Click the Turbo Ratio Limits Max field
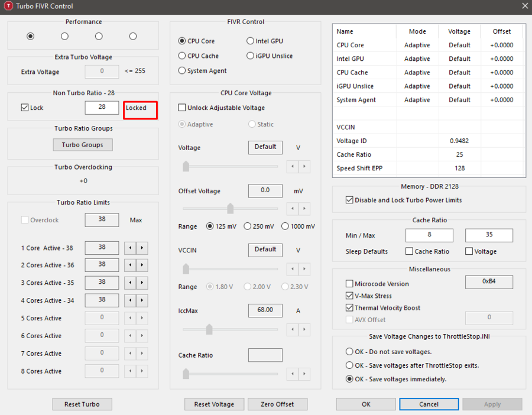This screenshot has height=415, width=532. point(102,219)
